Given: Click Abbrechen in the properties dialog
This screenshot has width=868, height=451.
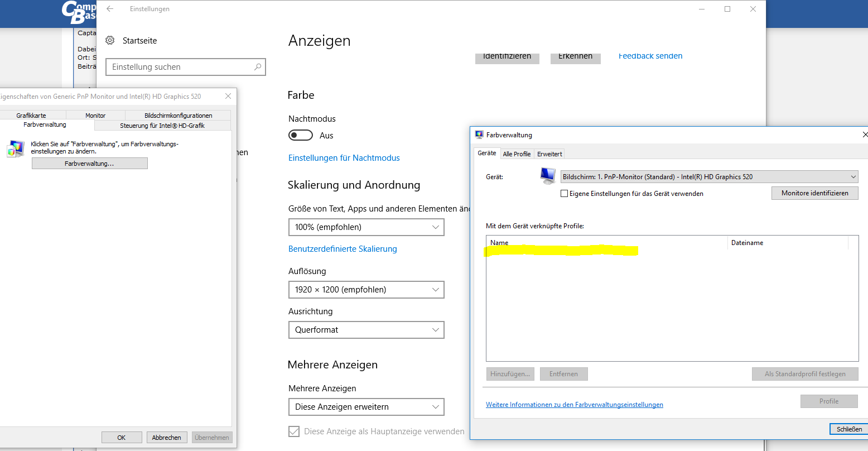Looking at the screenshot, I should click(167, 438).
